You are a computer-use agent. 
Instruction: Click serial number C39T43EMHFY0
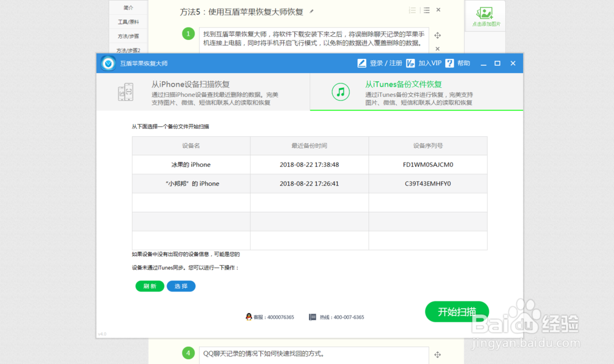coord(428,184)
